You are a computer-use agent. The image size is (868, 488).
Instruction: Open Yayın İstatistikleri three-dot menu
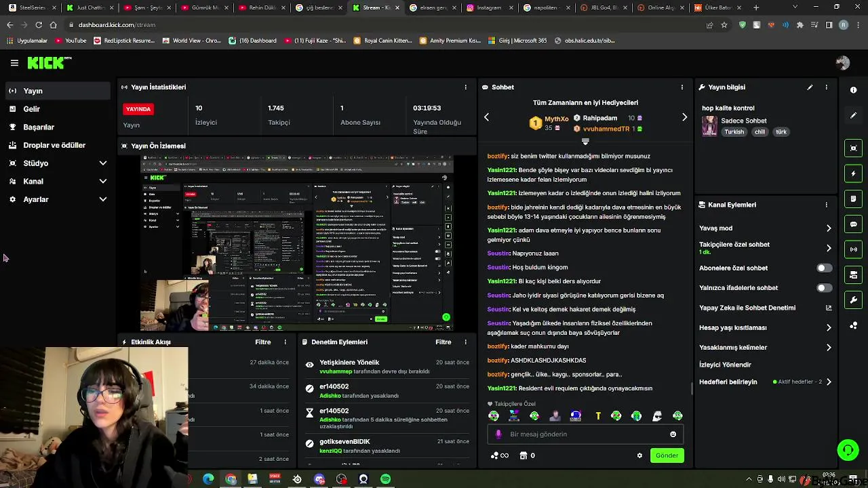click(x=465, y=87)
